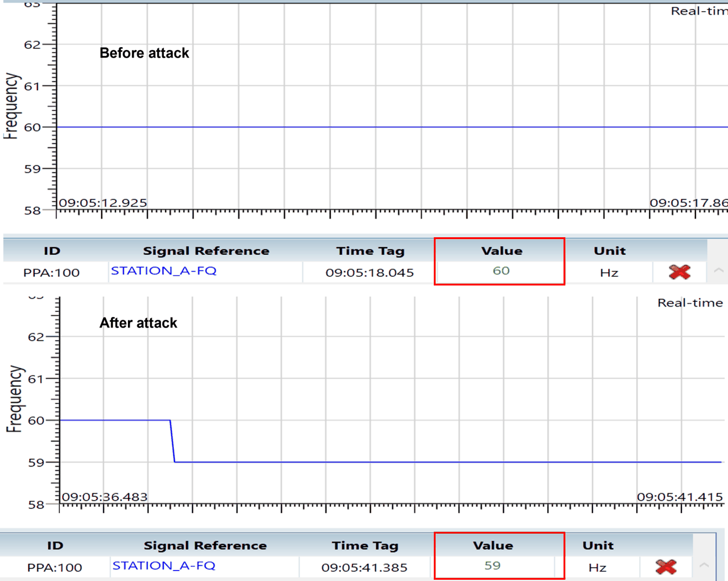Click end timestamp 09:05:41.415 on lower chart
This screenshot has height=581, width=728.
tap(680, 497)
